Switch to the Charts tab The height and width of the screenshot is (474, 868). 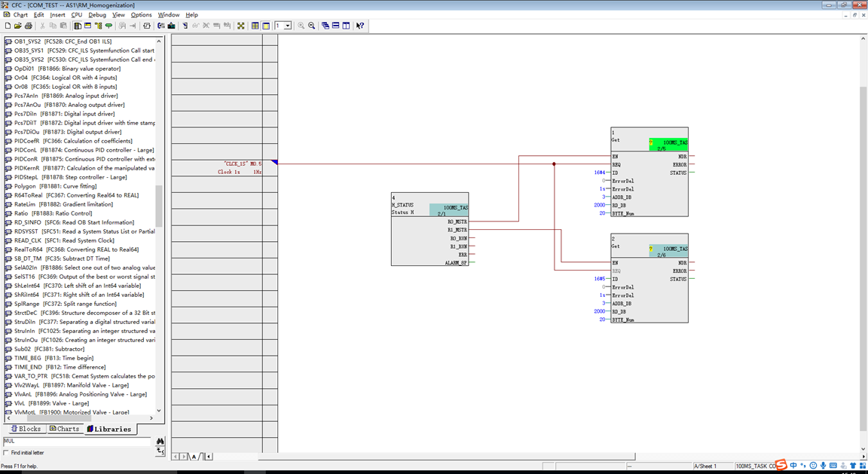(64, 429)
